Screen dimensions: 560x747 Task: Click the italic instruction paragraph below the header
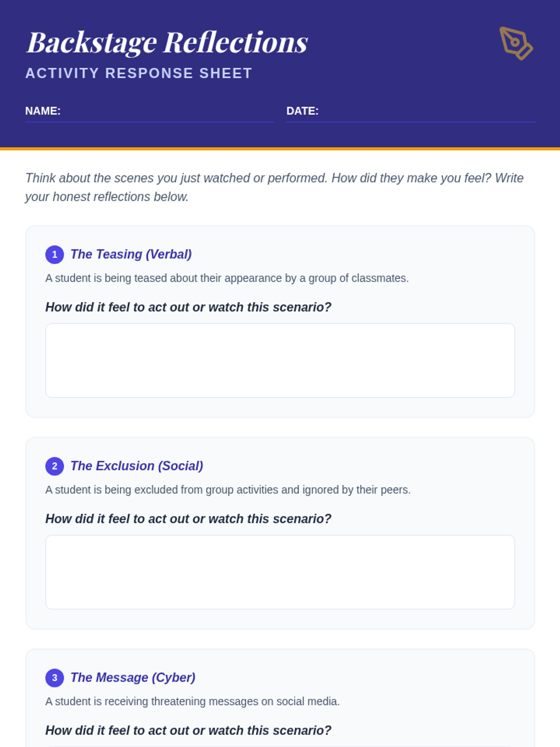[274, 187]
